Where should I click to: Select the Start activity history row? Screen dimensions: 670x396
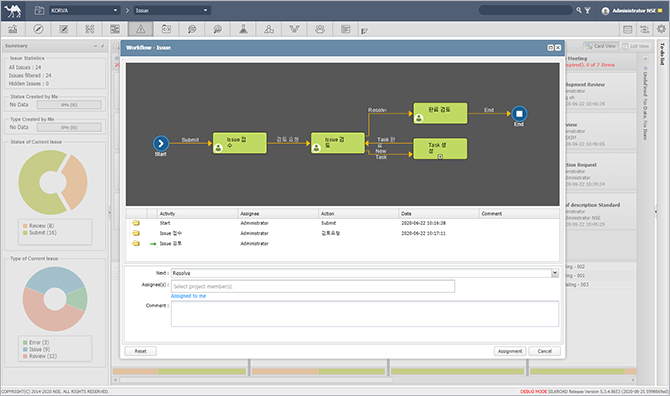343,223
